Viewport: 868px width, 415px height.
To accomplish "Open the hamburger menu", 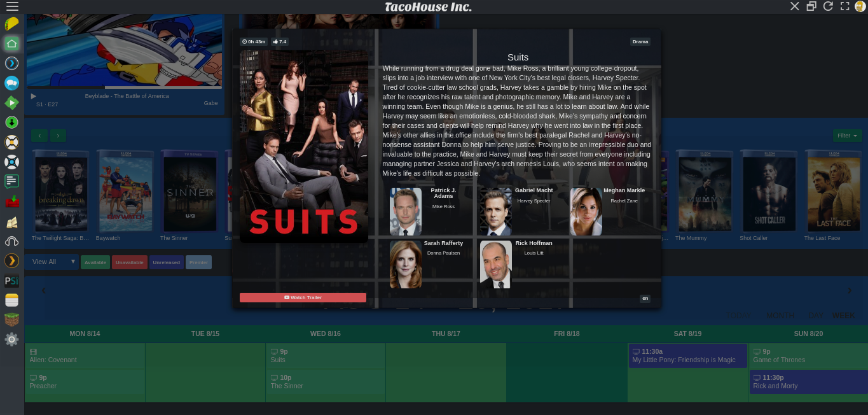I will [11, 6].
